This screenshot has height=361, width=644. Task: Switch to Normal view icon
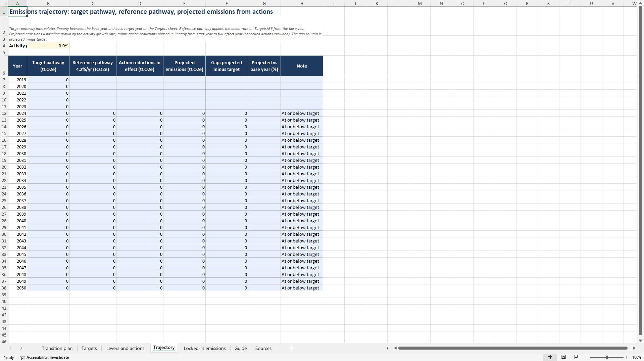pos(550,357)
